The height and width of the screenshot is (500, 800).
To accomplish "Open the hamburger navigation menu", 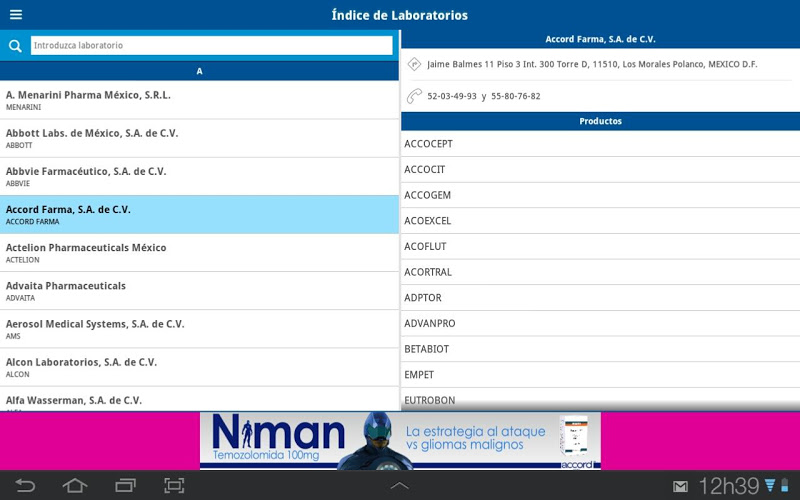I will [x=16, y=14].
